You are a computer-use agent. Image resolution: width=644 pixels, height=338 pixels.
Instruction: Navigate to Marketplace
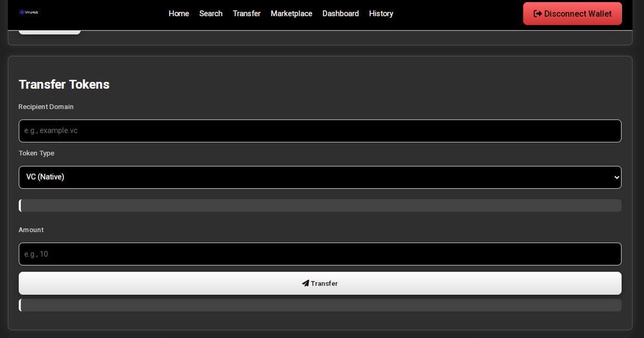pyautogui.click(x=291, y=13)
